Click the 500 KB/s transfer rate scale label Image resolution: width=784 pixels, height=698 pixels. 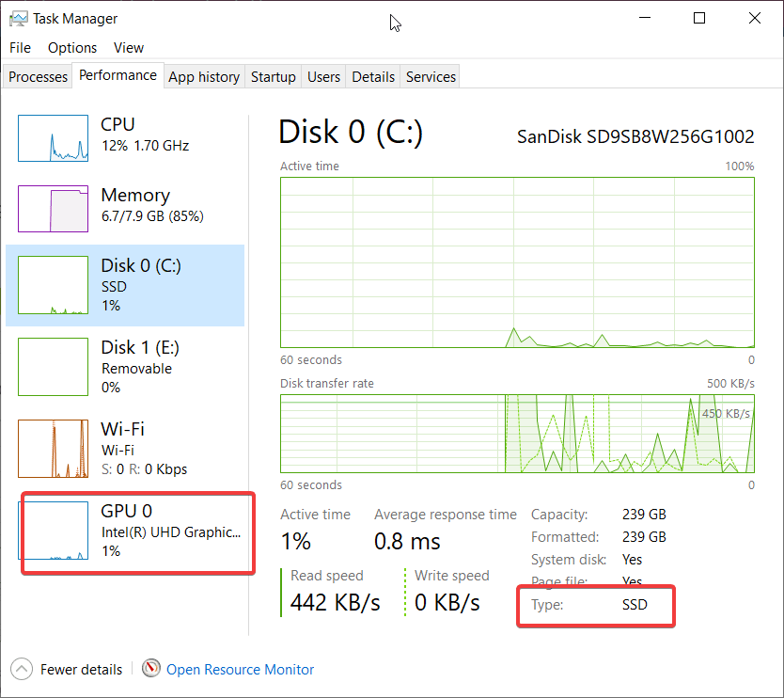coord(730,383)
